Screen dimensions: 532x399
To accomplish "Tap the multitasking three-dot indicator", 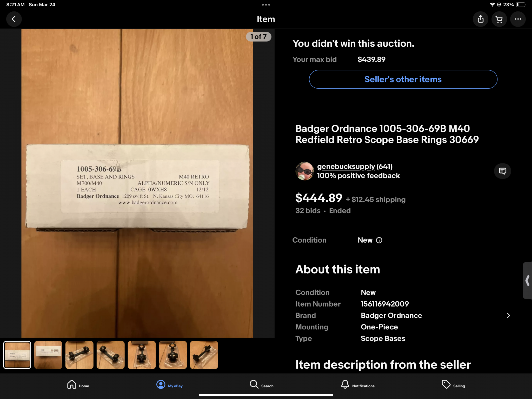I will point(266,5).
